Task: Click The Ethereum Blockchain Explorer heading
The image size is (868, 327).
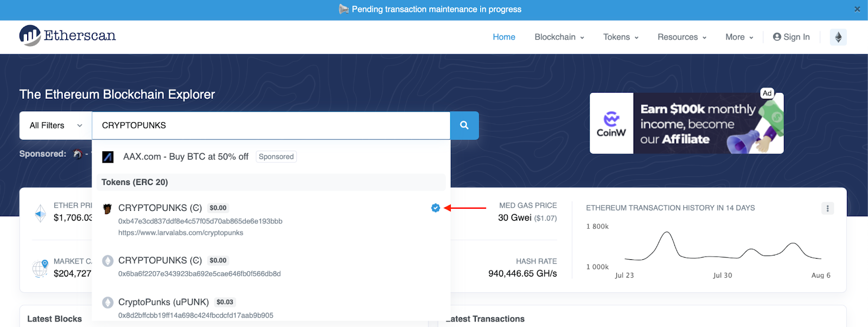Action: click(x=117, y=94)
